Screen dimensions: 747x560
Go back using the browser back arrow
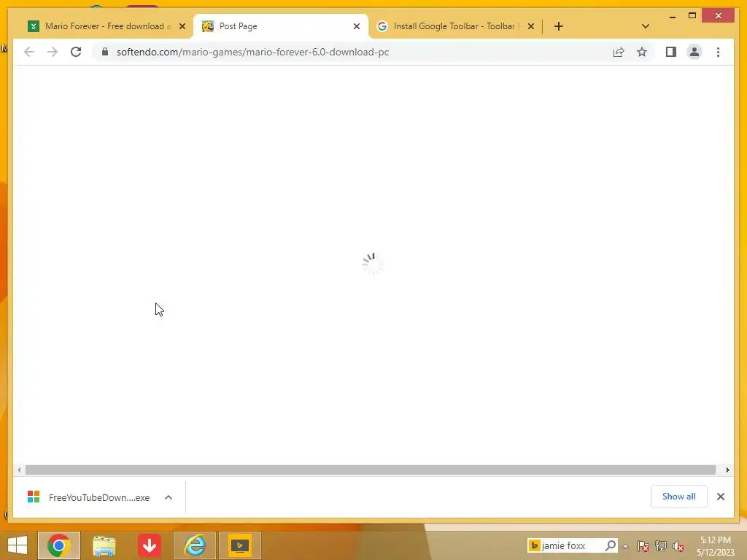click(x=29, y=52)
